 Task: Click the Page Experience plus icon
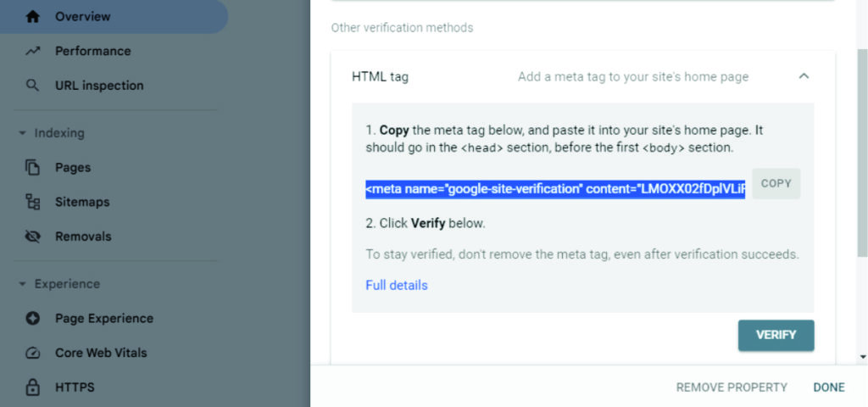click(x=33, y=319)
